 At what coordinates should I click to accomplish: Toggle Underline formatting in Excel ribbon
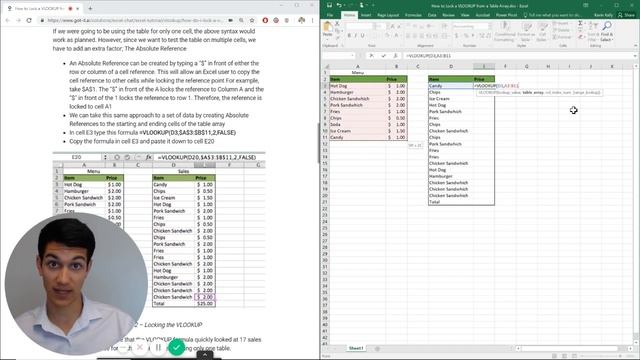pyautogui.click(x=362, y=36)
